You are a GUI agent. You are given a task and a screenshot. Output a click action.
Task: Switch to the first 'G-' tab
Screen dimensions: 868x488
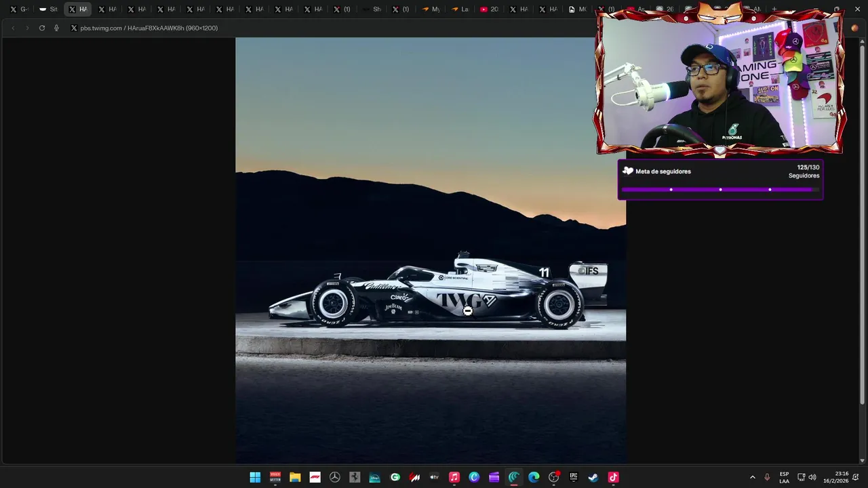click(19, 9)
